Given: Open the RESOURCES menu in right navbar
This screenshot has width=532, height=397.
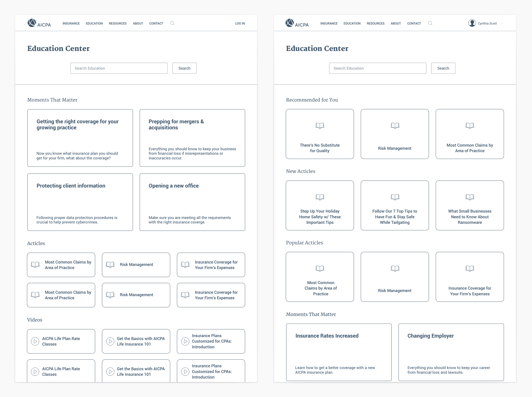Looking at the screenshot, I should click(x=375, y=24).
